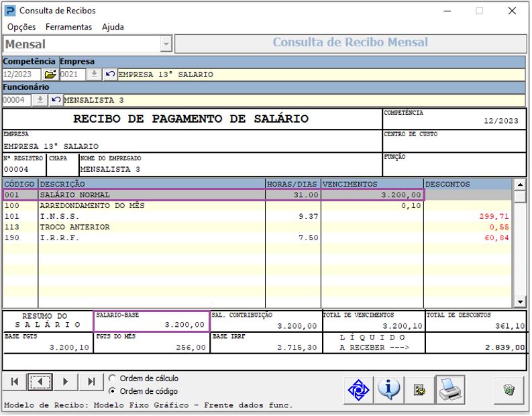Click the recycle bin delete icon
Image resolution: width=532 pixels, height=416 pixels.
tap(509, 391)
